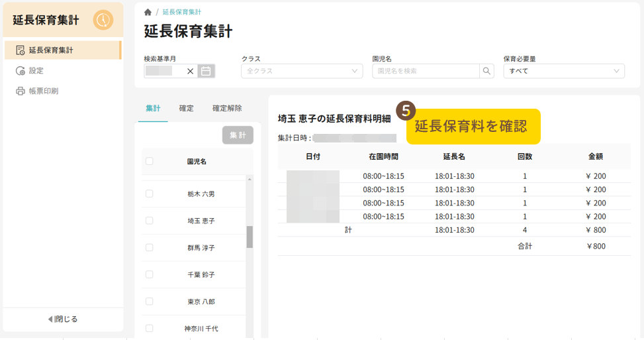Clear the 検索基準月 date with X icon
This screenshot has width=644, height=340.
[190, 71]
